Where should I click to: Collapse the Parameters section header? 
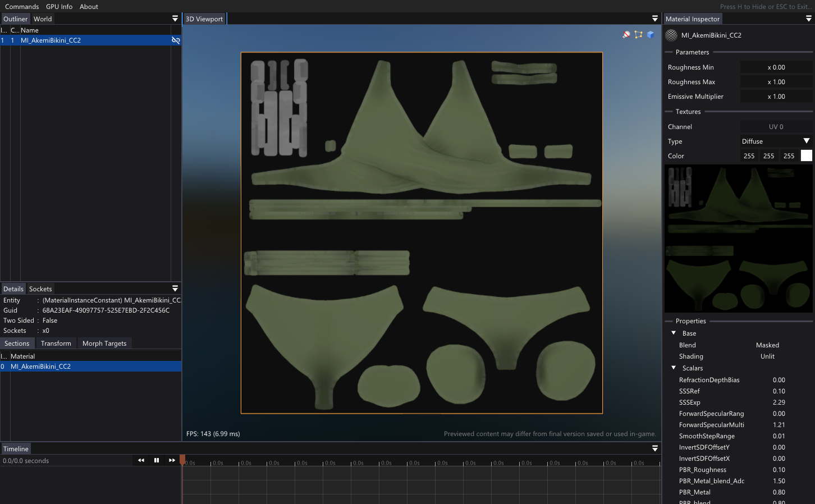tap(692, 52)
